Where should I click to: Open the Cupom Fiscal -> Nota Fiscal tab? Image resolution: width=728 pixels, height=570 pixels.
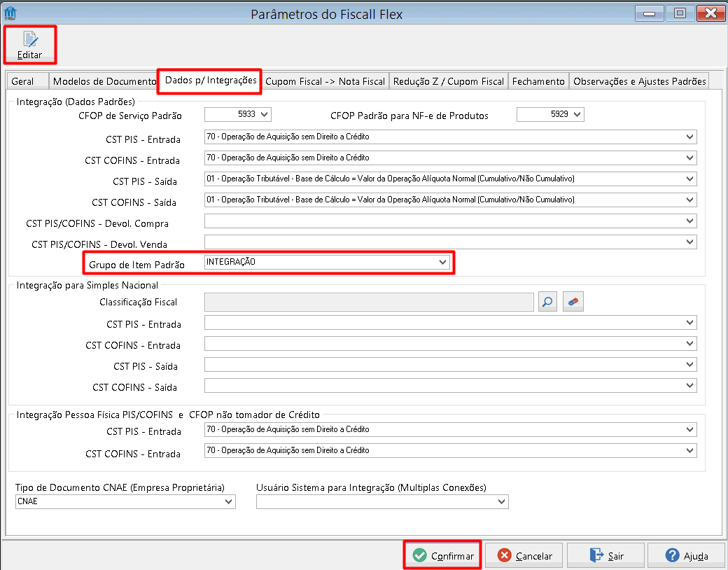pos(325,81)
